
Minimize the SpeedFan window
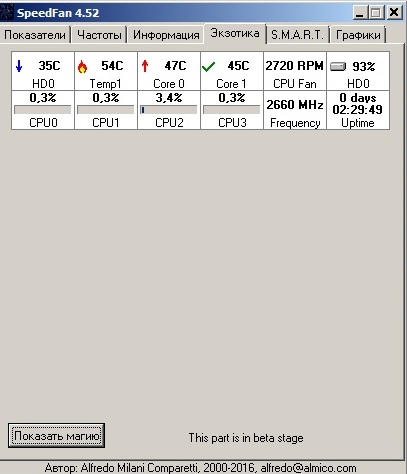360,13
